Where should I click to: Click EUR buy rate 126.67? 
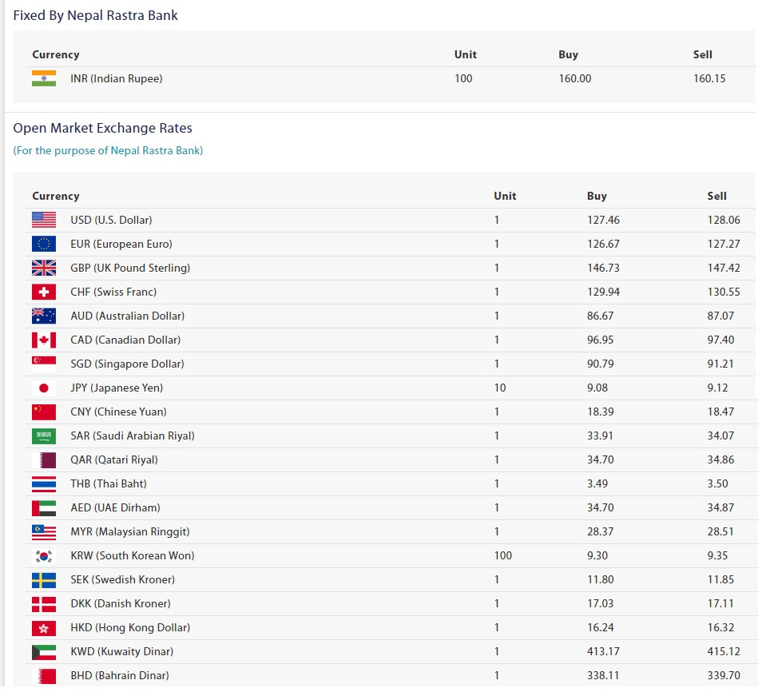click(x=603, y=244)
